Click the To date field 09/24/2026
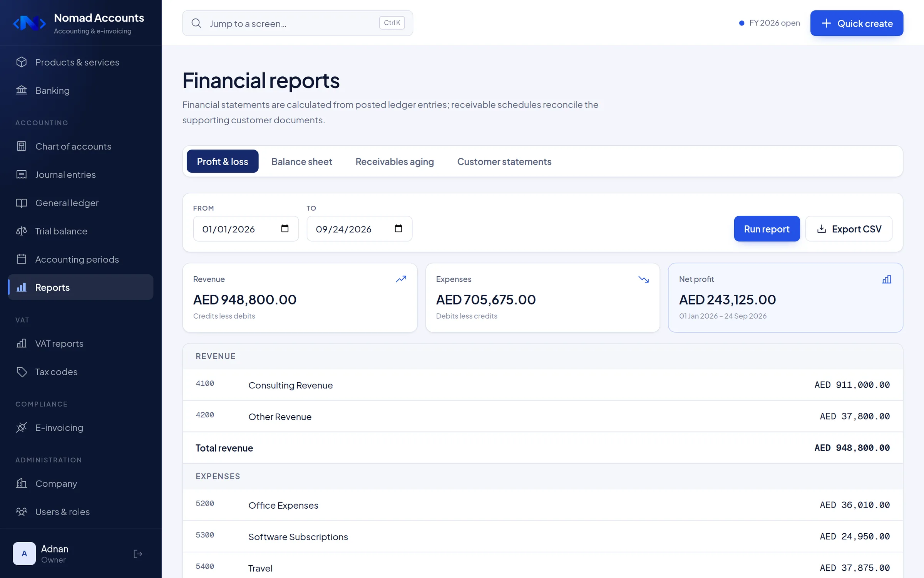This screenshot has height=578, width=924. point(360,229)
